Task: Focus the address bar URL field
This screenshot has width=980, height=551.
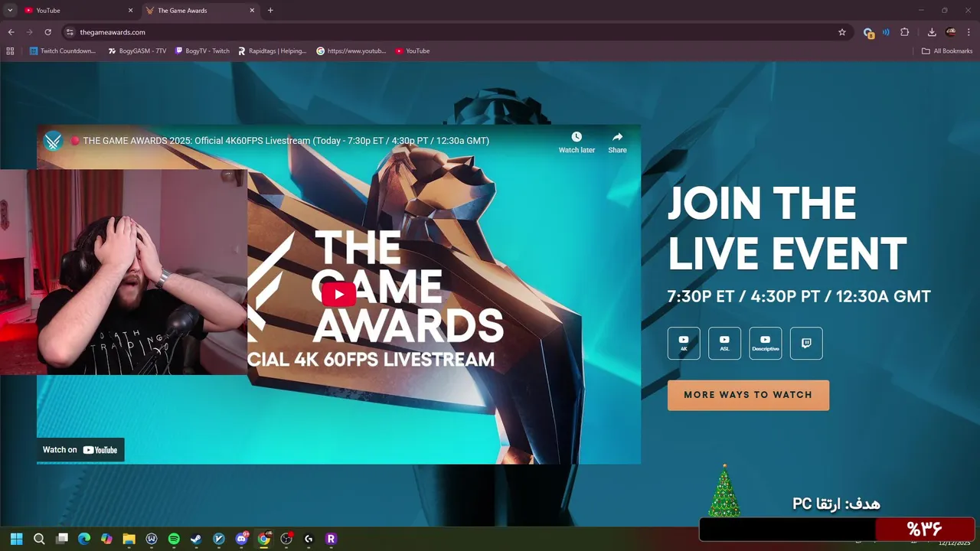Action: coord(452,32)
